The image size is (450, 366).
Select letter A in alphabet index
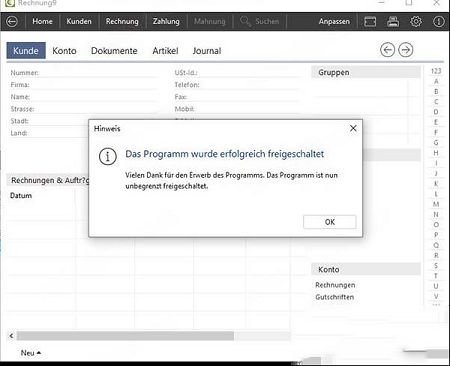tap(436, 81)
